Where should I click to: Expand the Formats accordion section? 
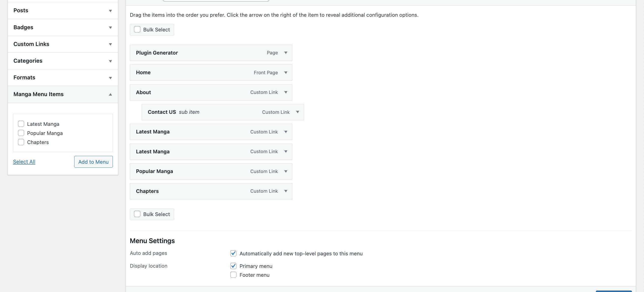(62, 77)
